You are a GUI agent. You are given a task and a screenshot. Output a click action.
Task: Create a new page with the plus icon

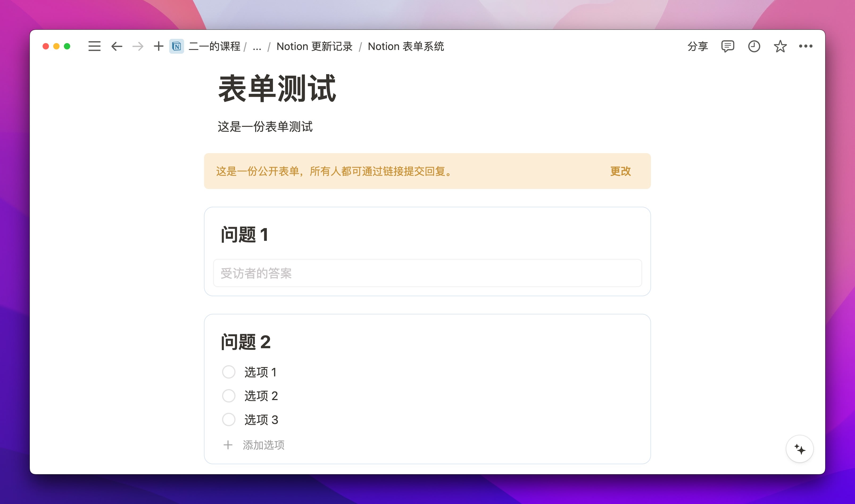158,46
